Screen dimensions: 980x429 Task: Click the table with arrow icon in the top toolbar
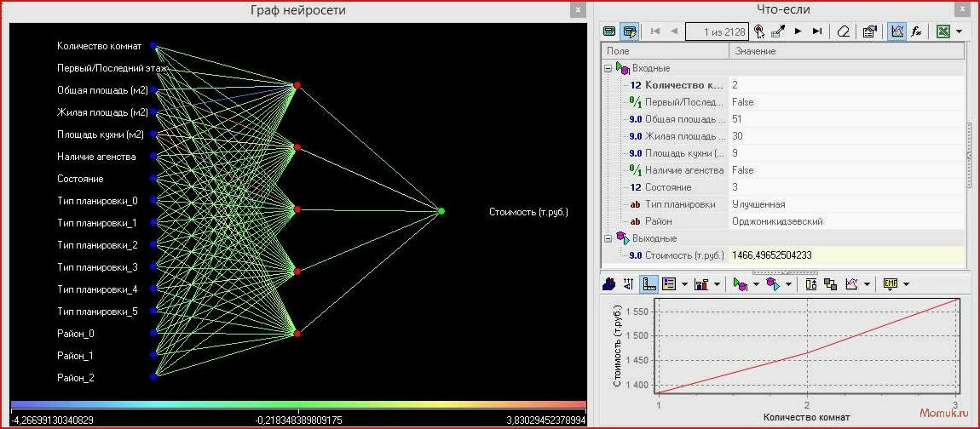(778, 31)
